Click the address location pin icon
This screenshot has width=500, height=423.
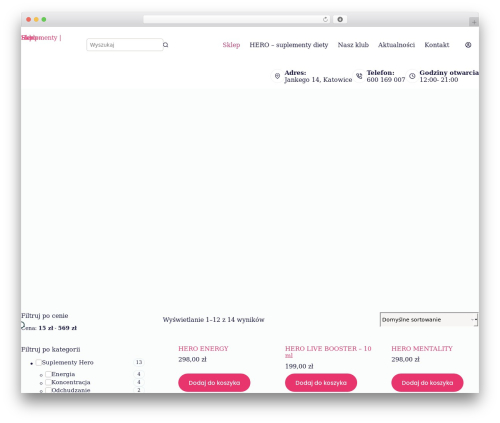click(x=277, y=76)
